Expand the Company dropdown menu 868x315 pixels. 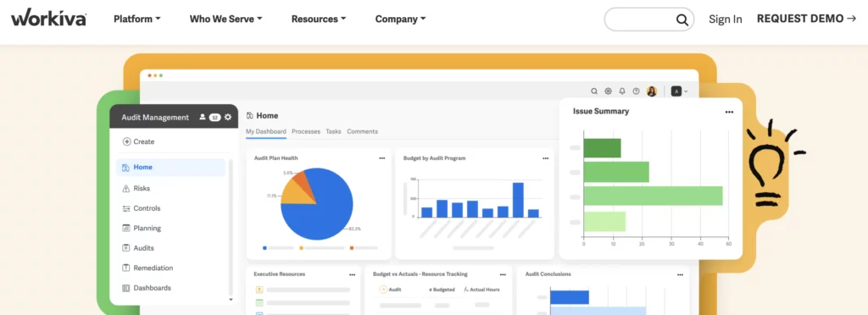400,19
